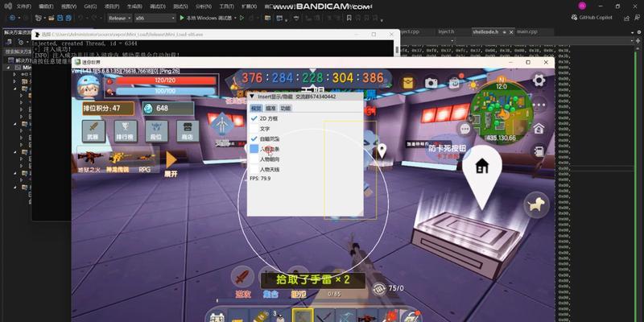Click the 排位积分:47 ranking score label
The height and width of the screenshot is (322, 644).
(x=109, y=109)
